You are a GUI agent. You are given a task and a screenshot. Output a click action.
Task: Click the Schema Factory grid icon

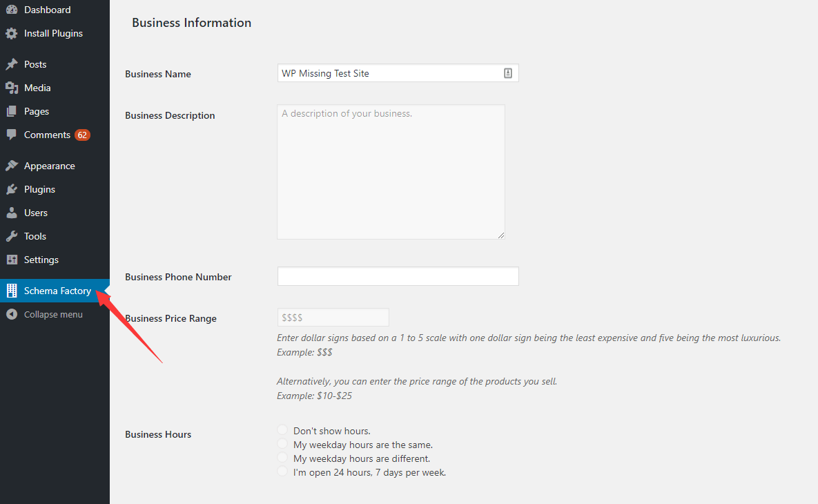tap(11, 291)
